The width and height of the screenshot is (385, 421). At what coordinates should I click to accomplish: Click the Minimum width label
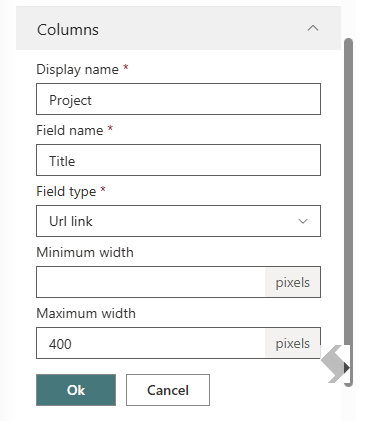tap(85, 252)
